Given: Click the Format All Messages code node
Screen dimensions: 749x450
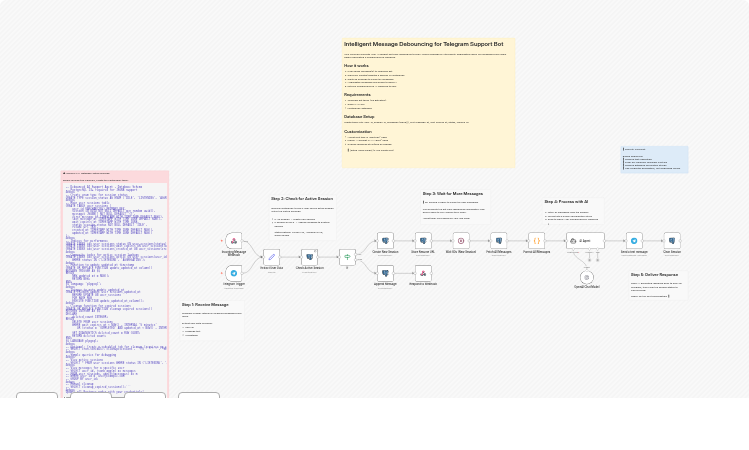Looking at the screenshot, I should (x=536, y=240).
